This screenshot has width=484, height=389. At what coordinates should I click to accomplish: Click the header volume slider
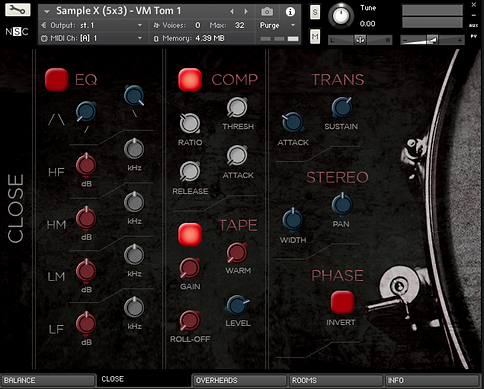433,40
